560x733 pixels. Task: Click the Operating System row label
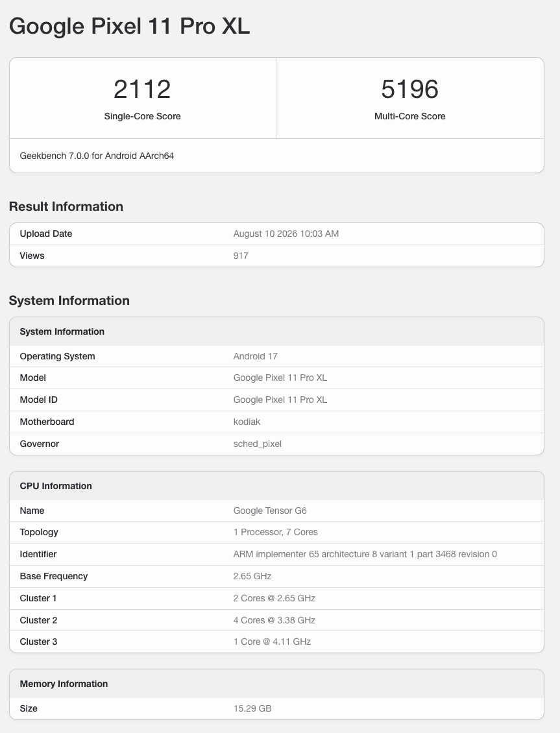point(58,356)
